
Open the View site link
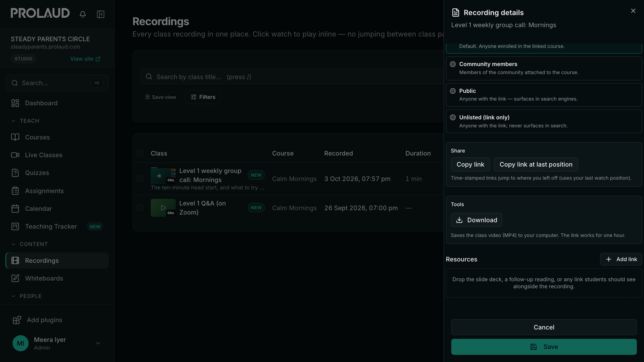pyautogui.click(x=85, y=59)
